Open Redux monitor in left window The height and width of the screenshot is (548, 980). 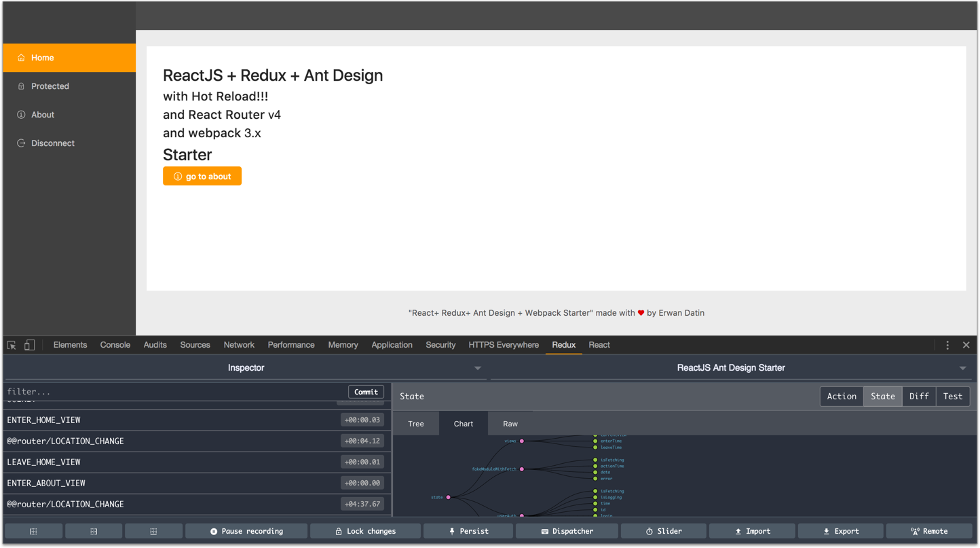[x=33, y=531]
